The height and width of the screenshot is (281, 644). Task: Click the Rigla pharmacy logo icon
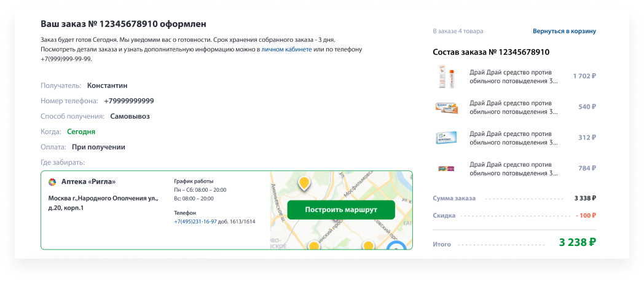pos(52,181)
